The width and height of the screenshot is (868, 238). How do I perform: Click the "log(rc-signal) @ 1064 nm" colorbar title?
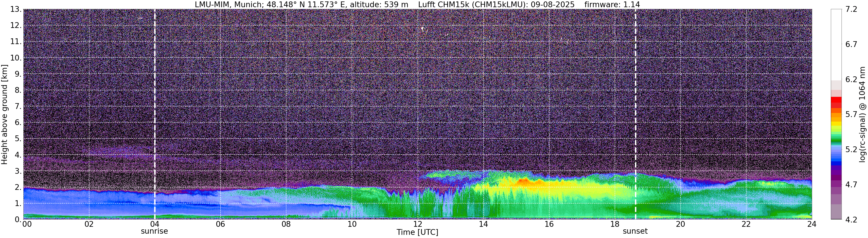(863, 114)
